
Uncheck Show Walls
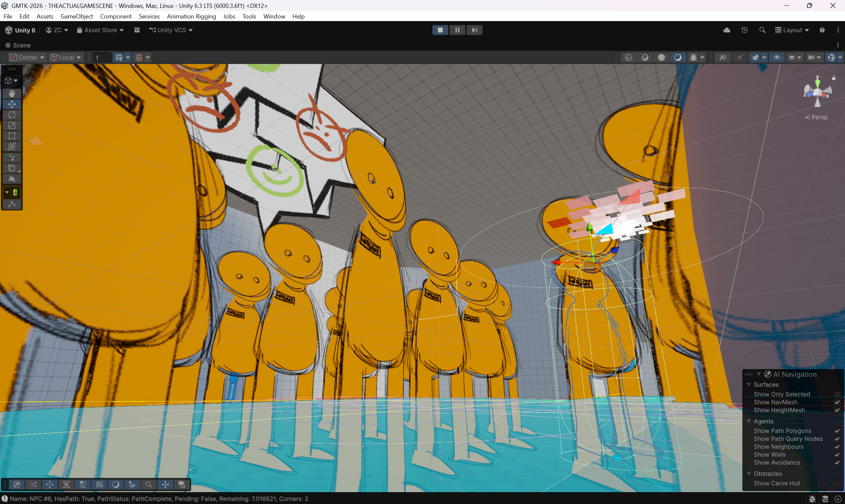(837, 455)
